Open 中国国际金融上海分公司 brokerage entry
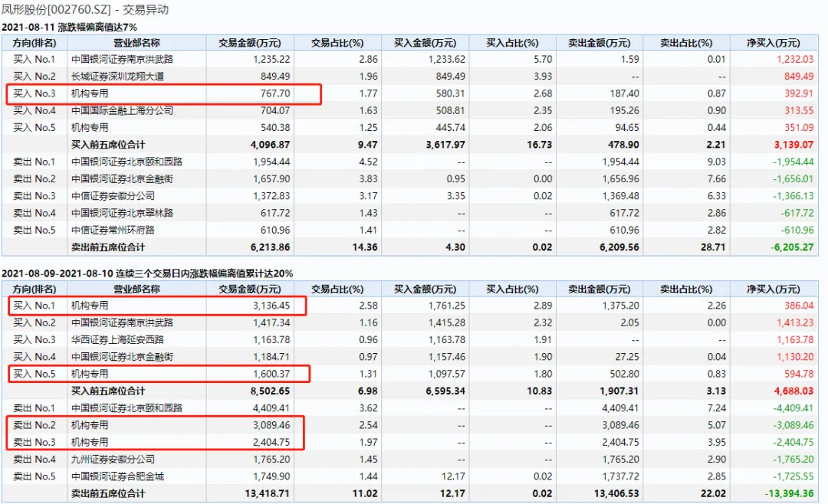This screenshot has width=828, height=504. click(122, 110)
